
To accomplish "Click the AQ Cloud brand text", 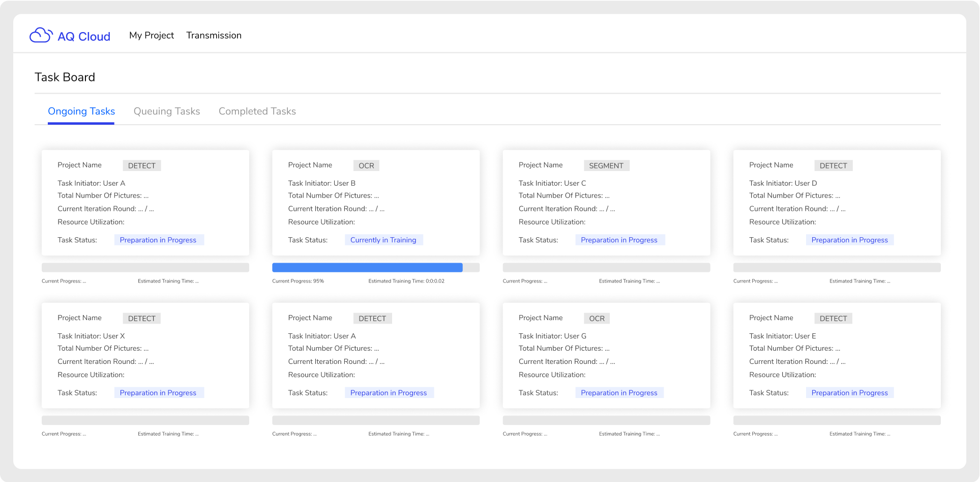I will click(84, 37).
